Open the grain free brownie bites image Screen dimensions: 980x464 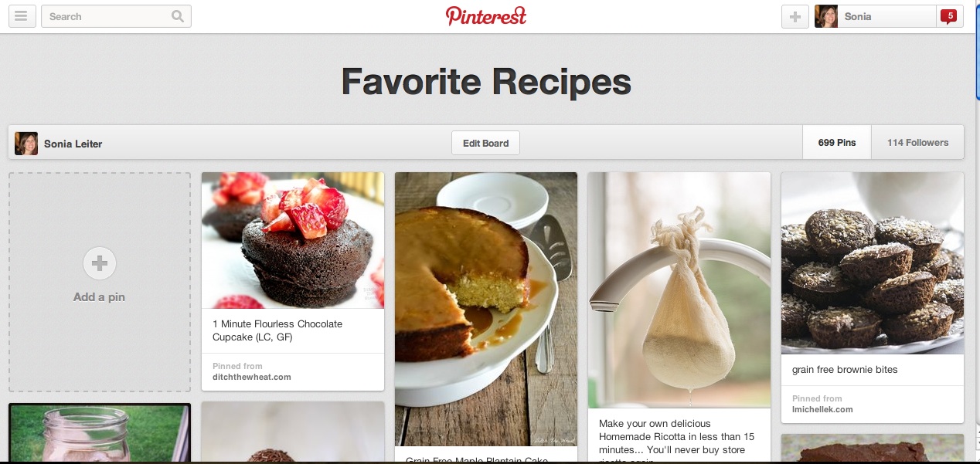[873, 262]
